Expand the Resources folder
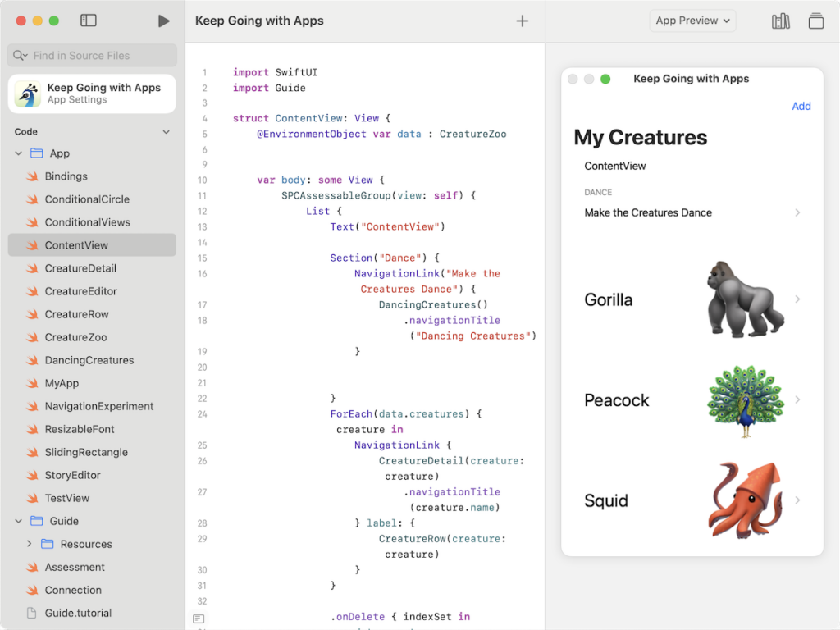 [x=30, y=544]
